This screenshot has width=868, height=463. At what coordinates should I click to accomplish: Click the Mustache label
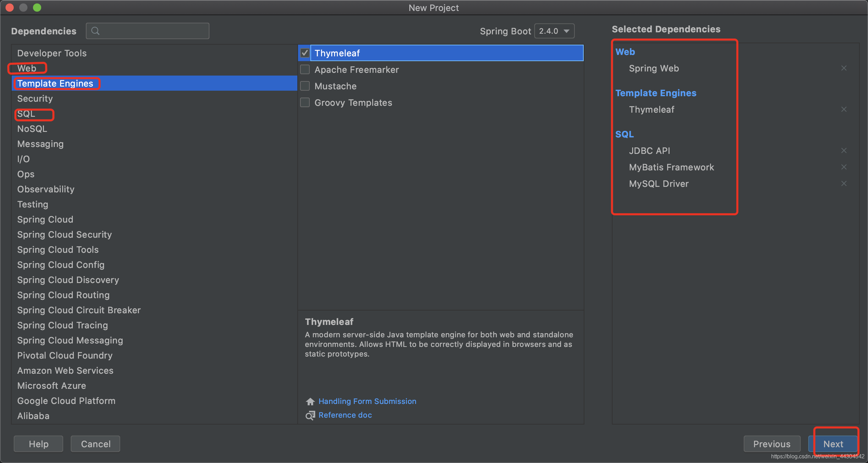tap(335, 86)
